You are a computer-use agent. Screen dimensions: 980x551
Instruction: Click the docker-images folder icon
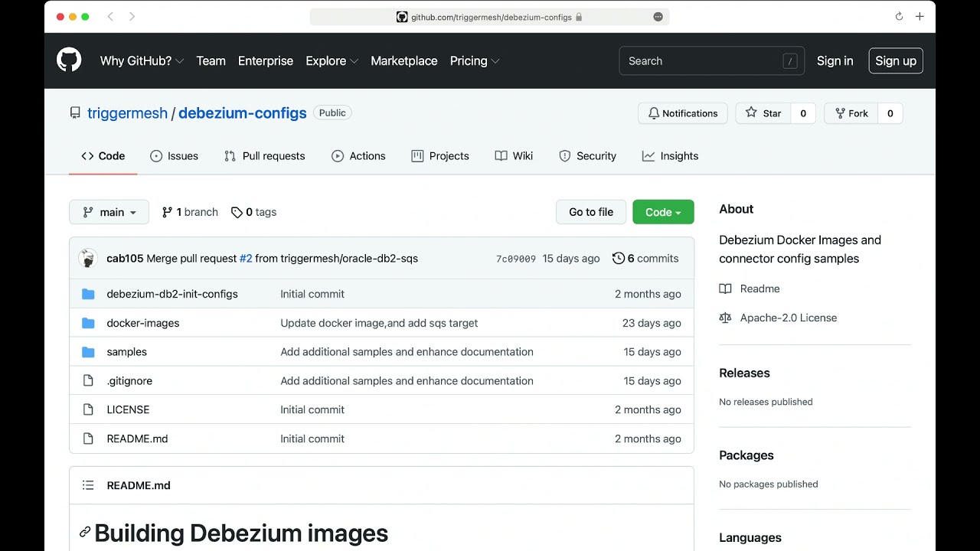(x=88, y=323)
